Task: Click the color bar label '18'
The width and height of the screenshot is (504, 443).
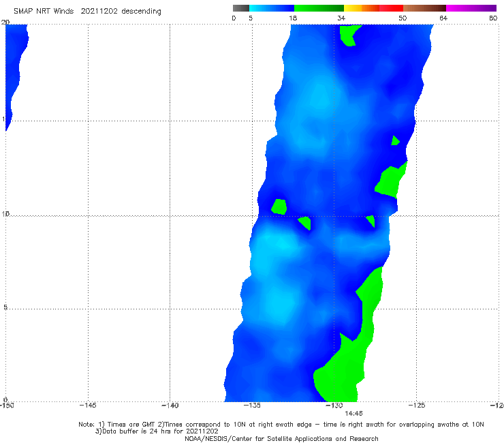Action: (x=293, y=18)
